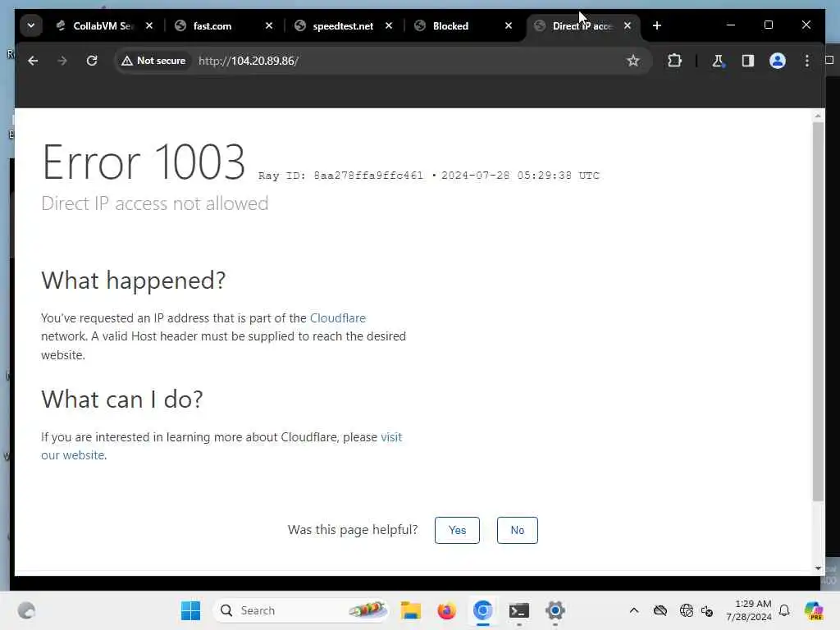Image resolution: width=840 pixels, height=630 pixels.
Task: Close the Direct IP access tab
Action: [628, 25]
